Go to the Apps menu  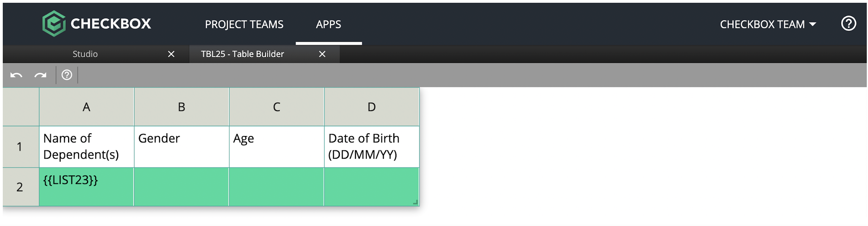pyautogui.click(x=328, y=24)
